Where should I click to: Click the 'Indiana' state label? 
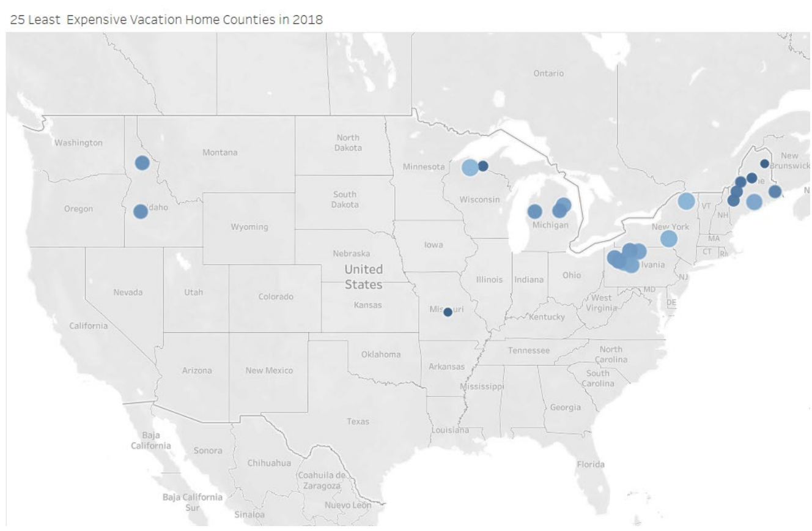tap(529, 280)
